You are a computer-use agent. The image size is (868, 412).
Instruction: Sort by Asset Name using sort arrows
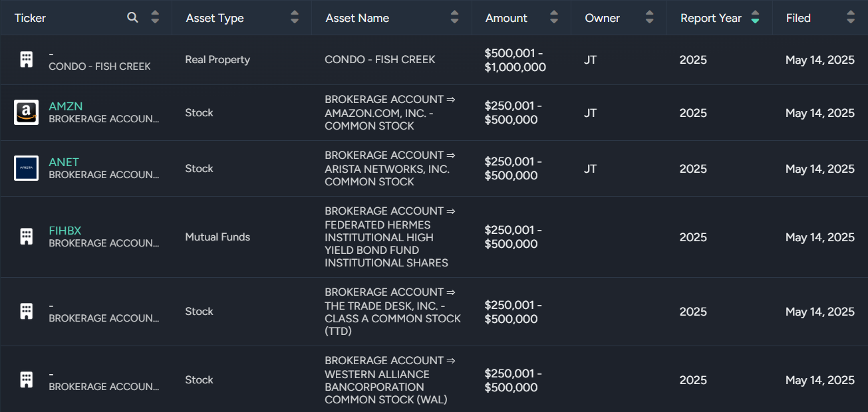(455, 18)
